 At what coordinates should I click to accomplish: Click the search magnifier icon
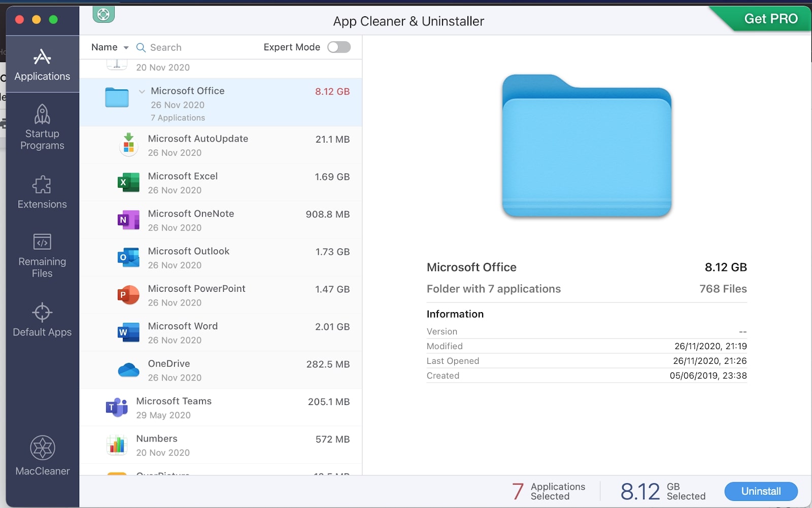click(141, 47)
